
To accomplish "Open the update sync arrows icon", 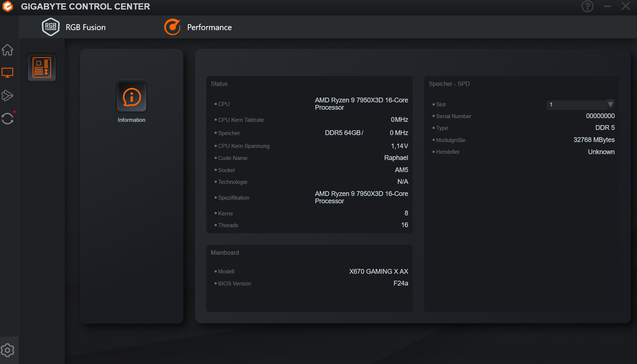I will pyautogui.click(x=7, y=119).
